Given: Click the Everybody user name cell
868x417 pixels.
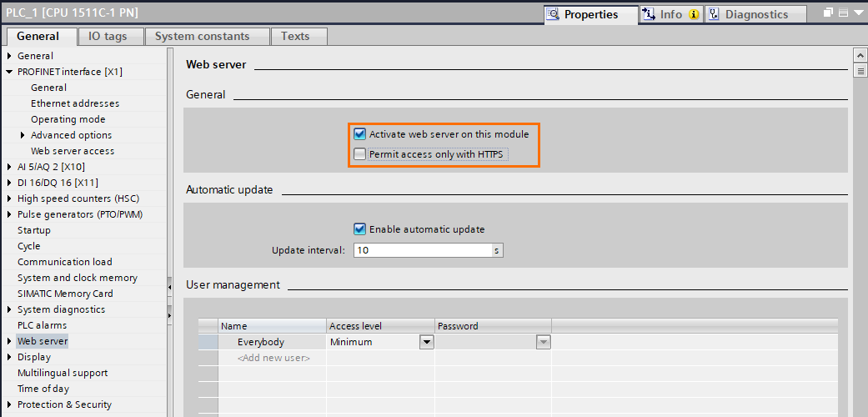Looking at the screenshot, I should click(x=273, y=342).
